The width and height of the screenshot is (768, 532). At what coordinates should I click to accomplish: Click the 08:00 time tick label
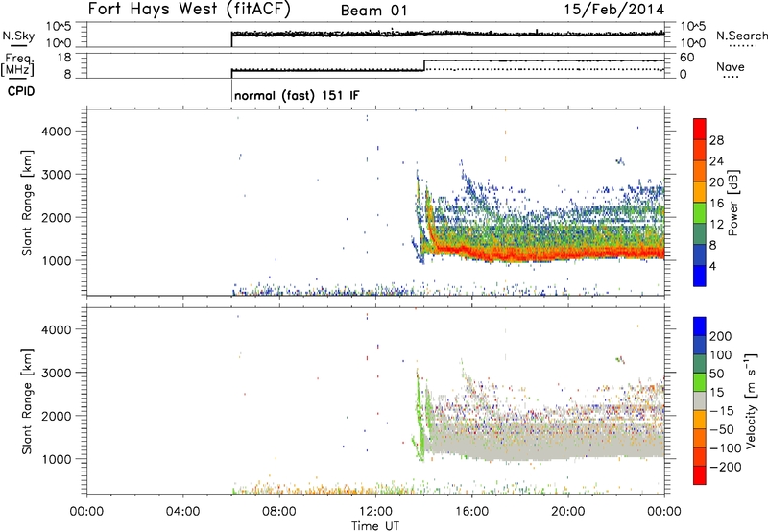coord(279,512)
